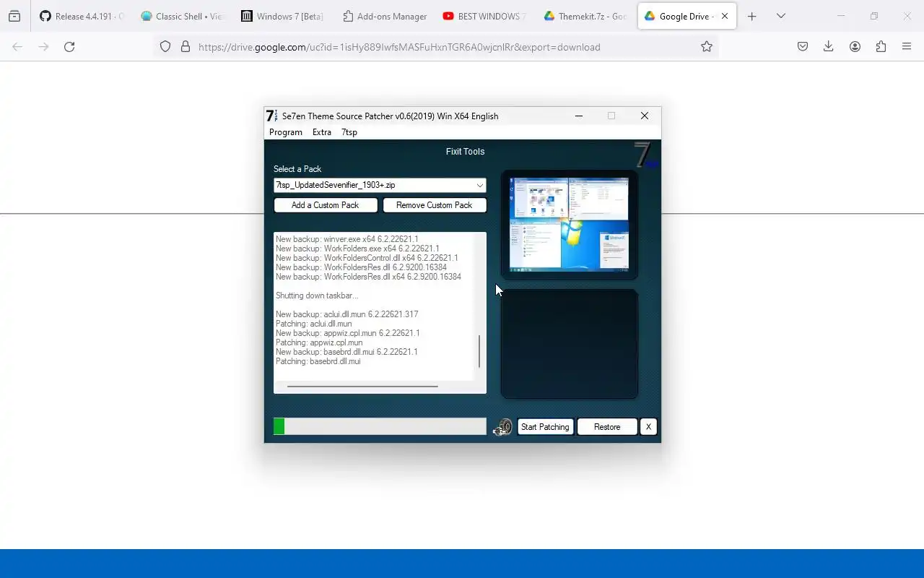Minimize the 7tsp patcher window

pyautogui.click(x=579, y=116)
